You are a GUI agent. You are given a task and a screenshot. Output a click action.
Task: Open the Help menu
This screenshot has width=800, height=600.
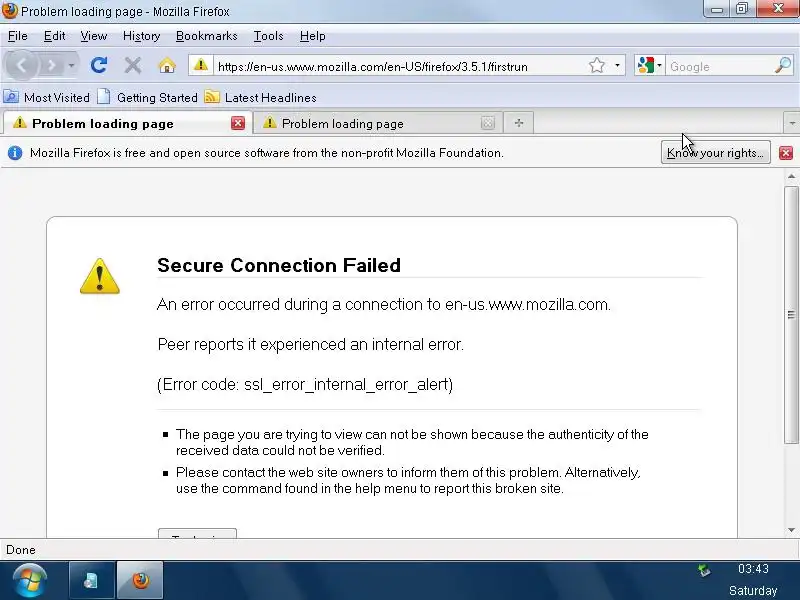[x=313, y=36]
